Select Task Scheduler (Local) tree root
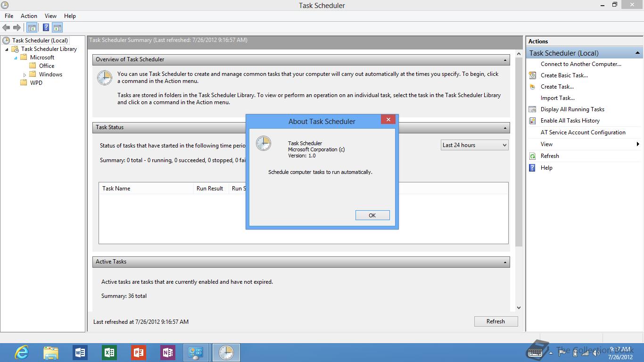The image size is (644, 362). point(40,41)
